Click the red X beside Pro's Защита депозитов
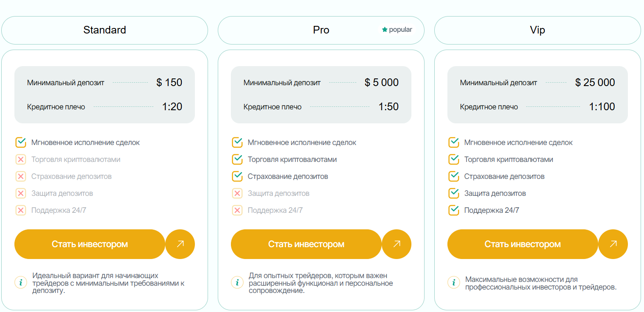Screen dimensions: 644x312 [237, 193]
